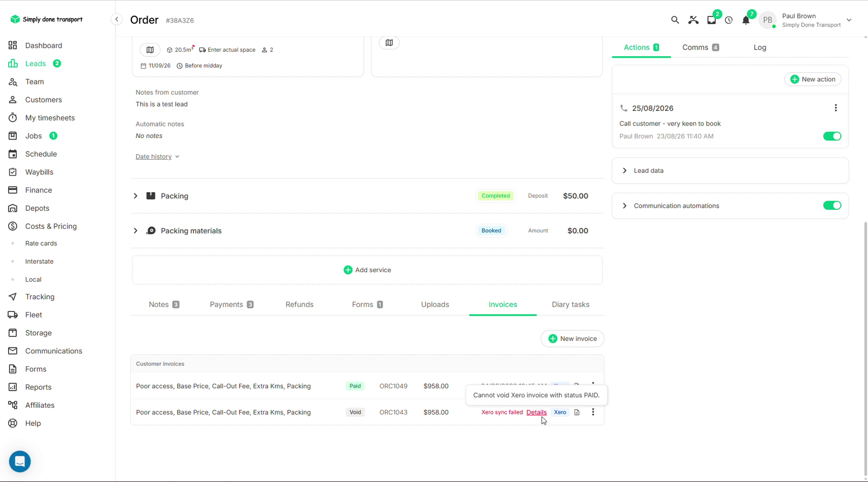Open the clock history icon in header
The image size is (868, 482).
click(x=729, y=20)
